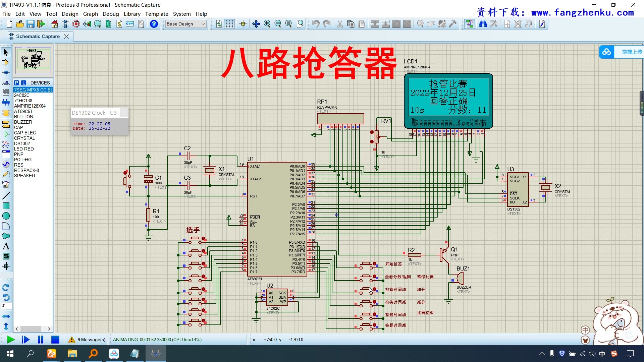
Task: Click the Zoom In magnifier toolbar icon
Action: [267, 24]
